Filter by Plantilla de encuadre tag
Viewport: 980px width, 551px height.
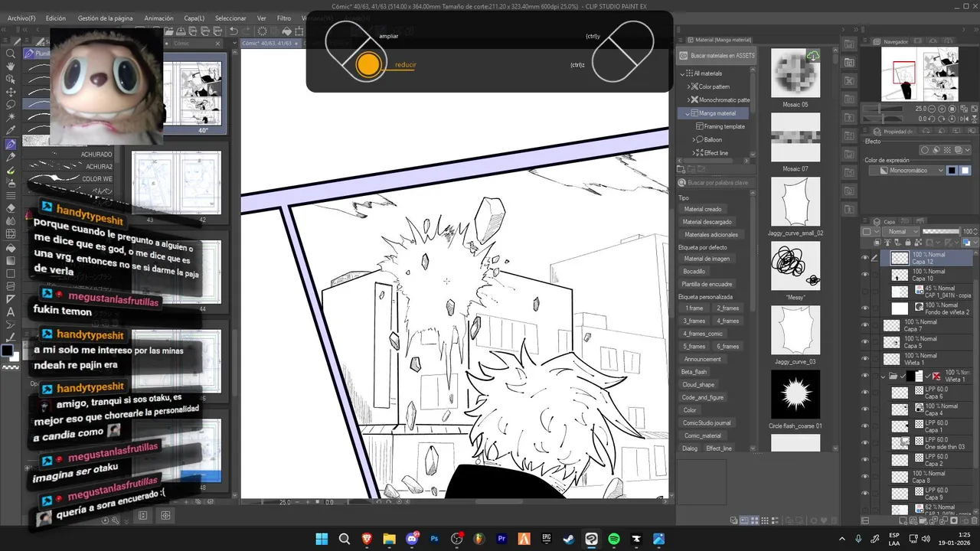coord(707,284)
